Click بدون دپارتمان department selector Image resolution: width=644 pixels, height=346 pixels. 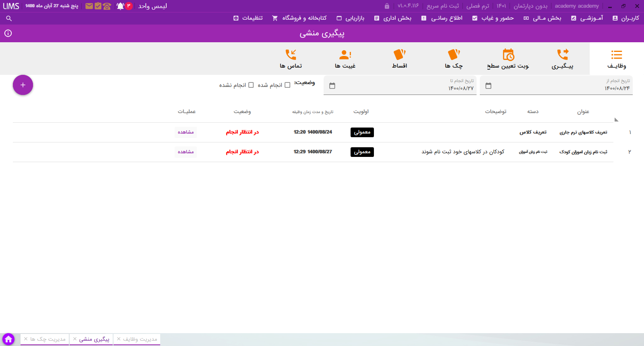point(530,6)
